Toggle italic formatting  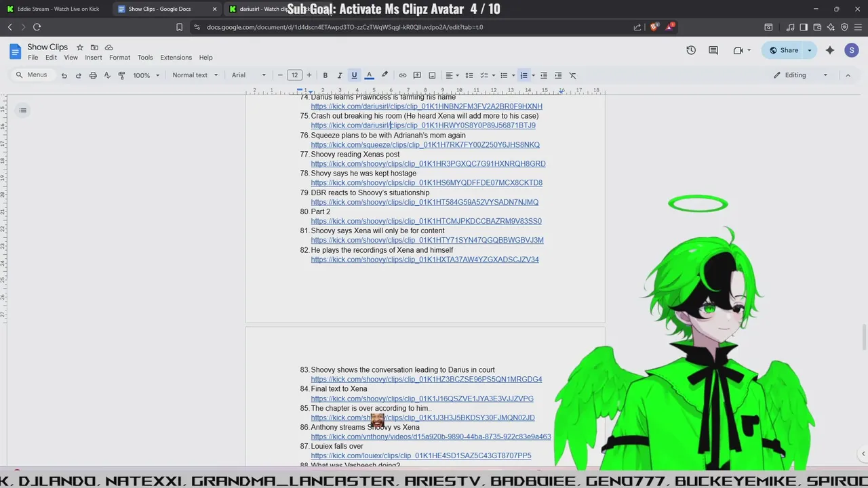pyautogui.click(x=340, y=75)
